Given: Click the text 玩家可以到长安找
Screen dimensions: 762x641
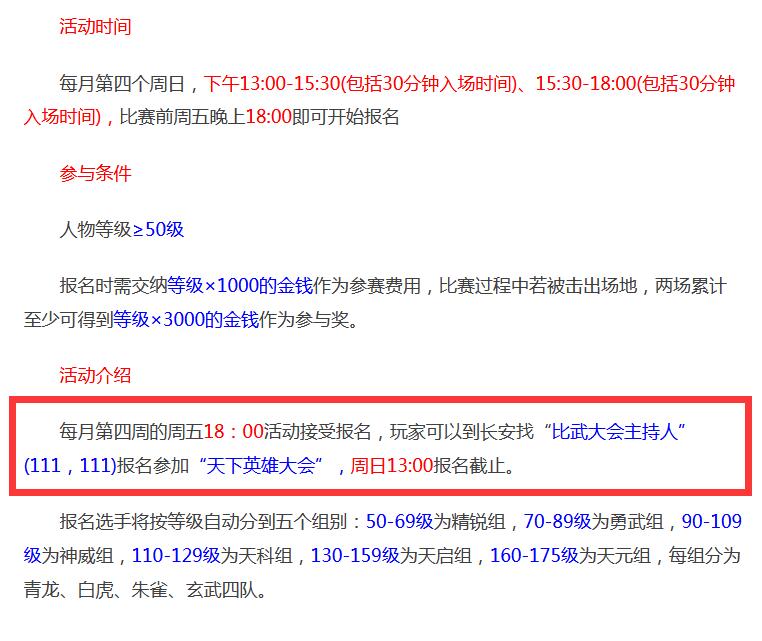Looking at the screenshot, I should pos(462,431).
